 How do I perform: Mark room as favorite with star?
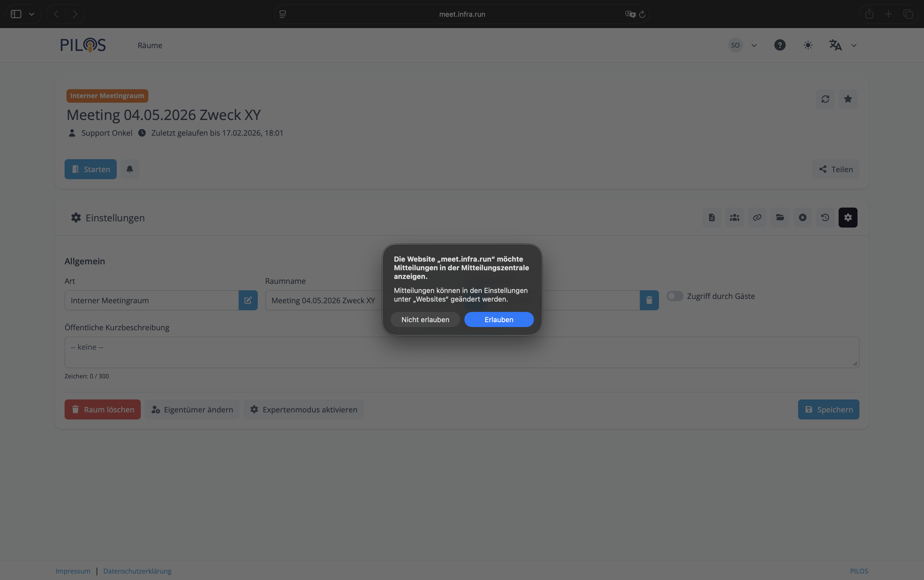tap(848, 99)
